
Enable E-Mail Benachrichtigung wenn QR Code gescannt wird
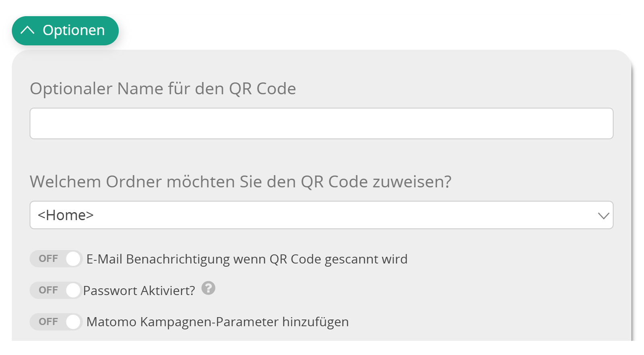pos(56,259)
